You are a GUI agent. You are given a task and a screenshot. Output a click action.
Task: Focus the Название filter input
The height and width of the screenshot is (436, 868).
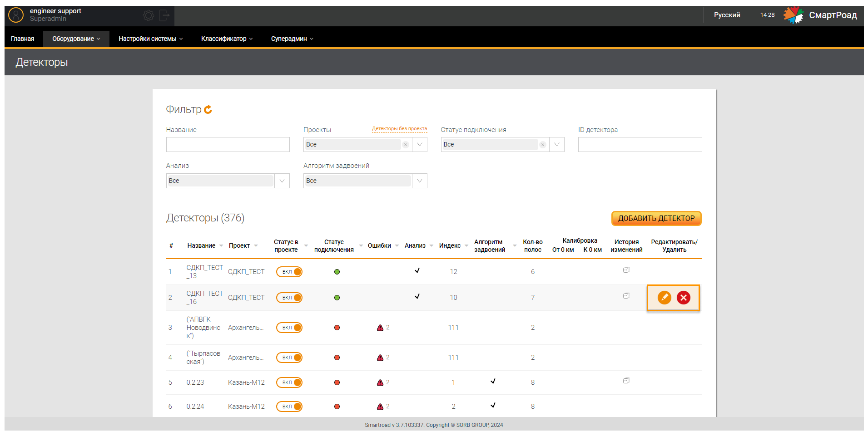pos(228,145)
